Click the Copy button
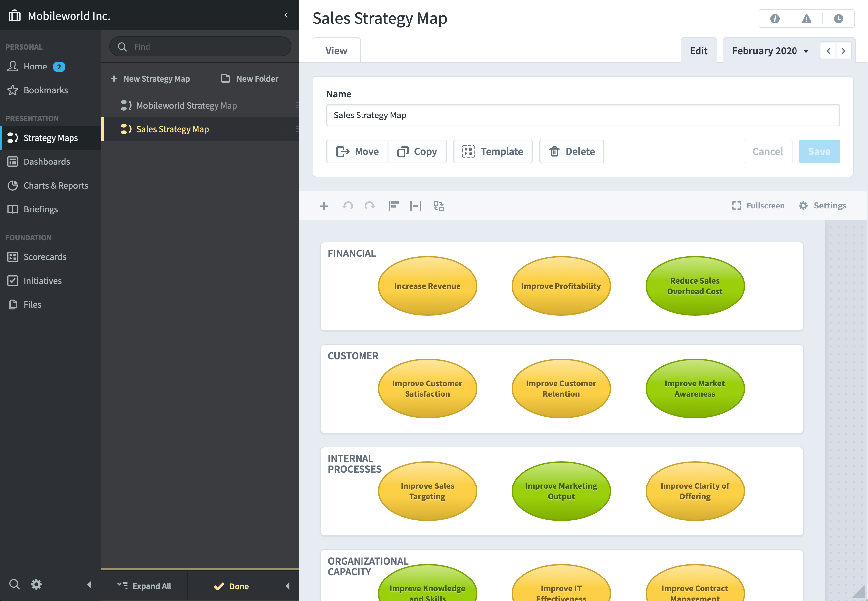This screenshot has width=868, height=601. pos(417,152)
